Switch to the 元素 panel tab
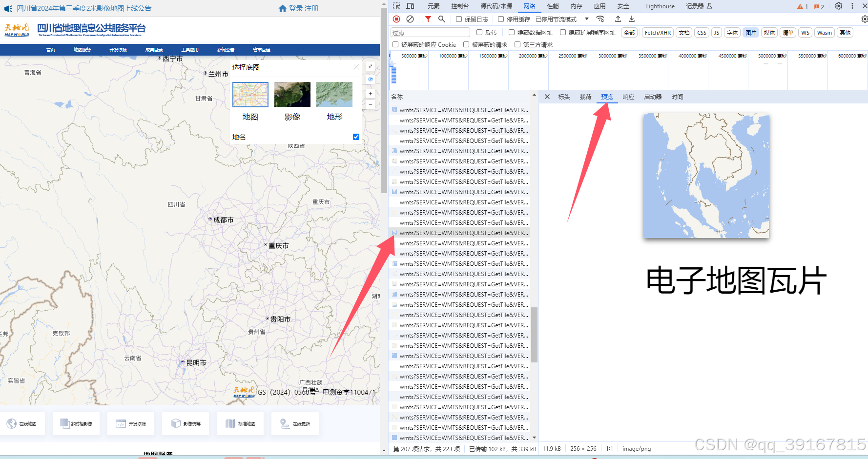 (434, 6)
